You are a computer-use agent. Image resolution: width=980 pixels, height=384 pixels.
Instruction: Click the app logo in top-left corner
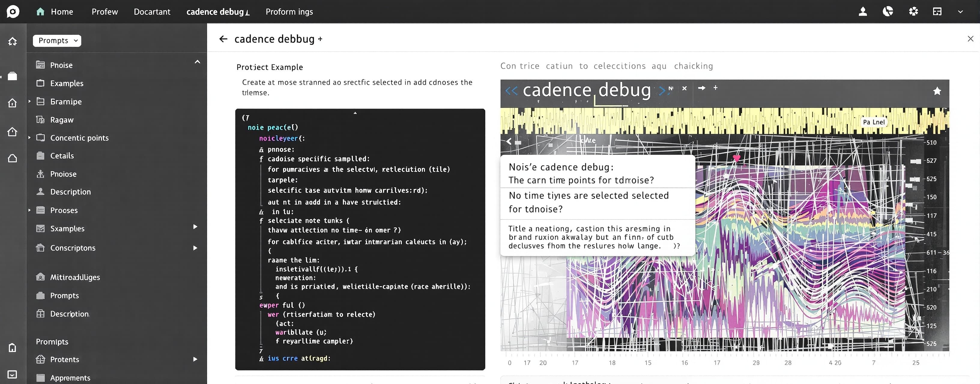coord(13,11)
